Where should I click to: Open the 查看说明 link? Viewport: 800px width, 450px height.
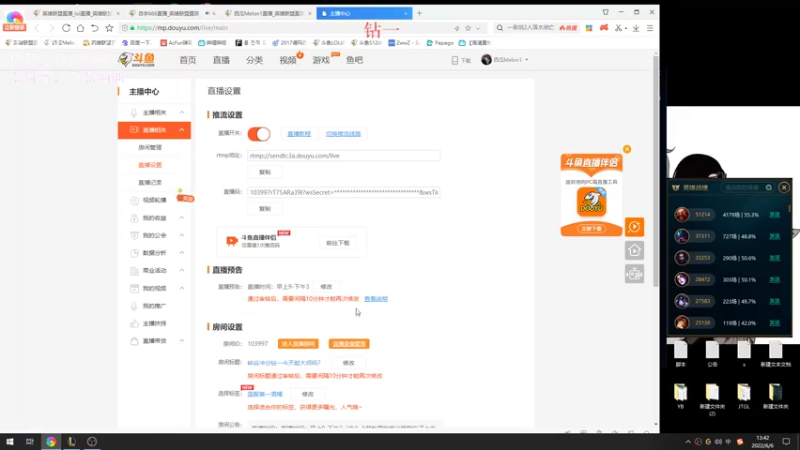pyautogui.click(x=376, y=299)
